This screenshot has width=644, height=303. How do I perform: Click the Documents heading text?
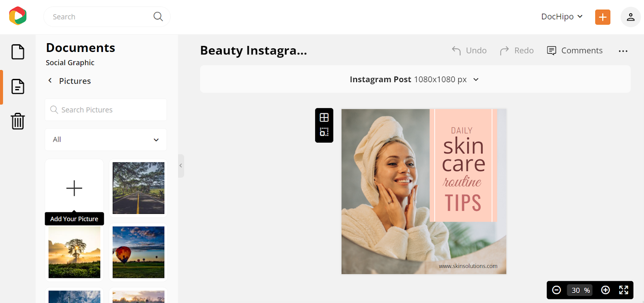80,48
